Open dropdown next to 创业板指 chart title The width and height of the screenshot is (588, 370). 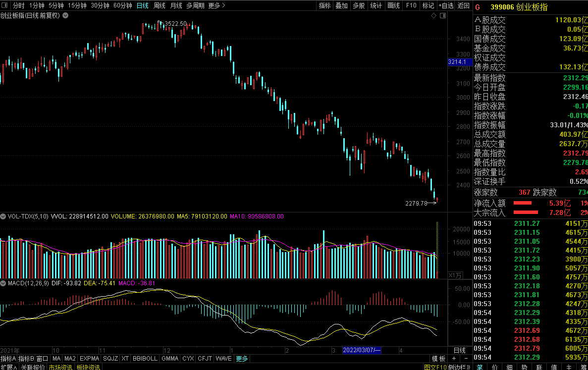(x=65, y=15)
